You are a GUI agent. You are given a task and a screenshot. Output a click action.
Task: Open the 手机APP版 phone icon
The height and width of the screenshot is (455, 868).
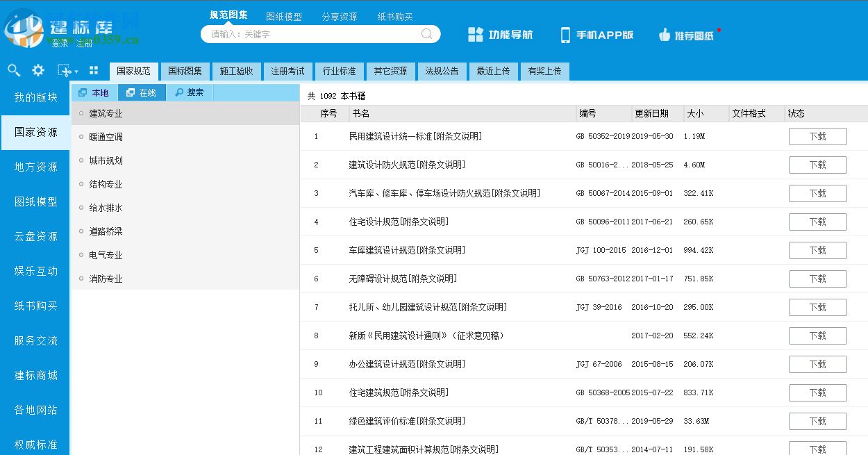tap(565, 35)
